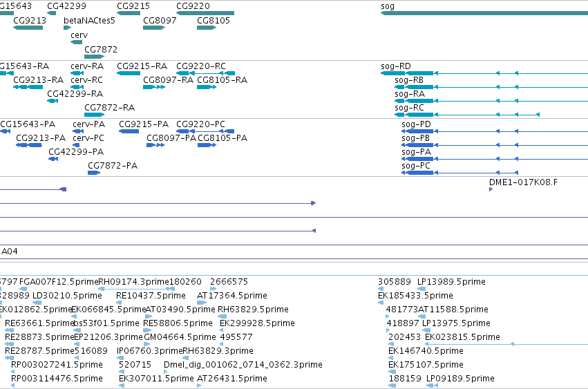588x389 pixels.
Task: Select protein sog-PC
Action: (x=460, y=173)
